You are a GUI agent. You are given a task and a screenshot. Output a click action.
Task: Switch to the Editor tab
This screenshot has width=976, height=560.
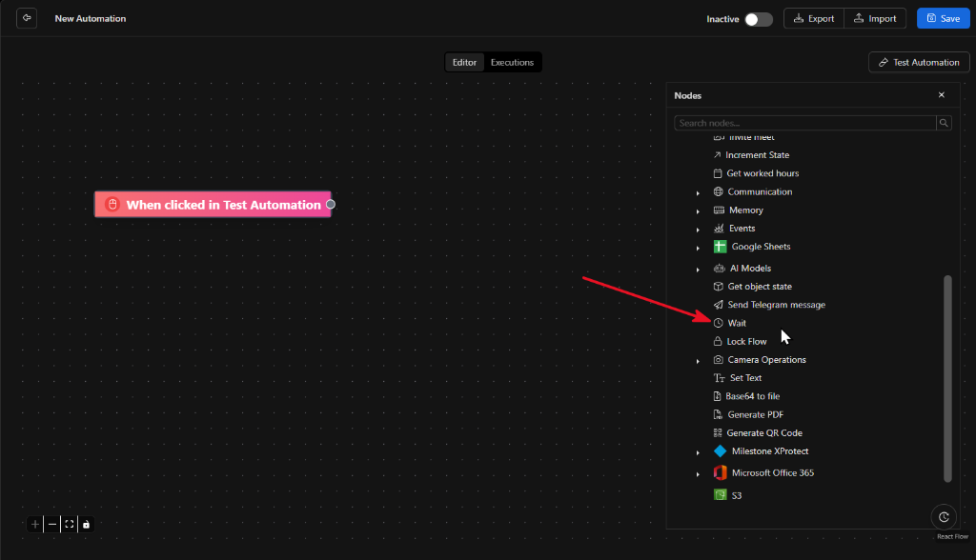click(464, 62)
